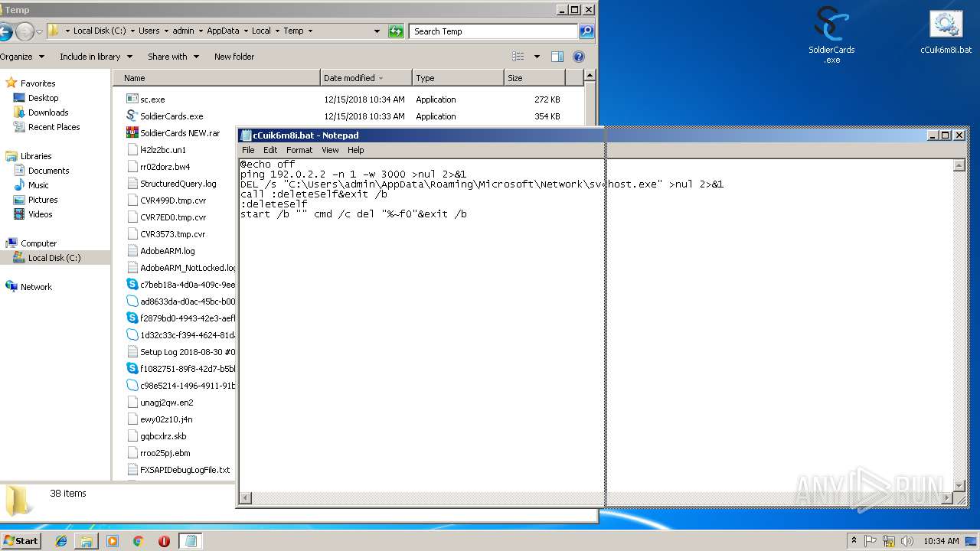980x551 pixels.
Task: Select SoldierCards NEW.rar archive icon
Action: click(x=132, y=133)
